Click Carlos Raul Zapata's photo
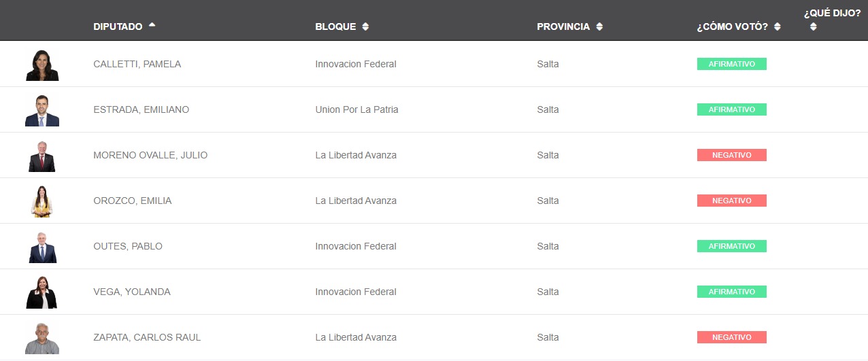 [x=42, y=339]
